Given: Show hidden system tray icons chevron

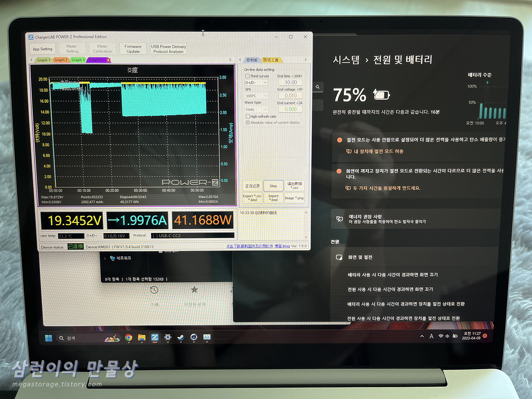Looking at the screenshot, I should (422, 336).
